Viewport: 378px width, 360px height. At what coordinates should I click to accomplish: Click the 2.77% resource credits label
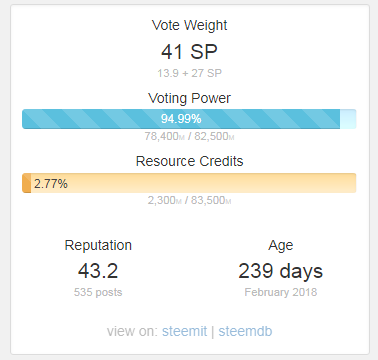tap(51, 184)
